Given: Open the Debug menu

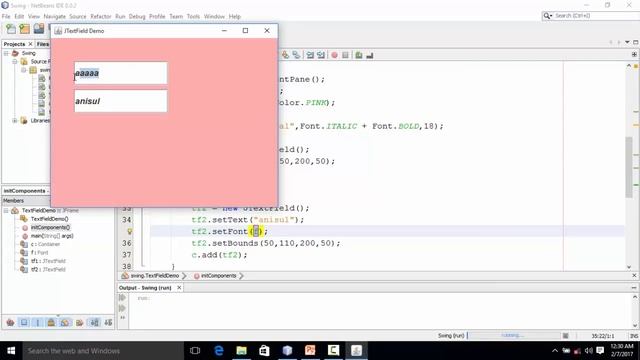Looking at the screenshot, I should coord(137,16).
